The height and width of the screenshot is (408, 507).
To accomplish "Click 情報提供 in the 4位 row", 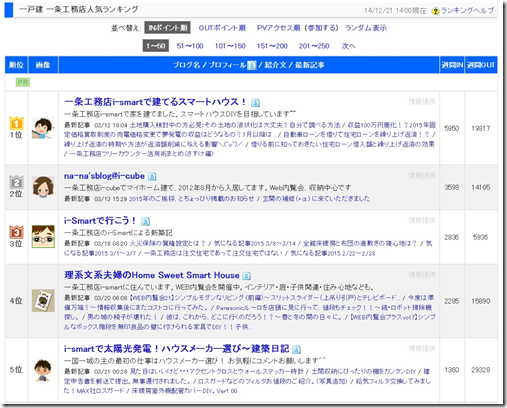I will pyautogui.click(x=422, y=274).
